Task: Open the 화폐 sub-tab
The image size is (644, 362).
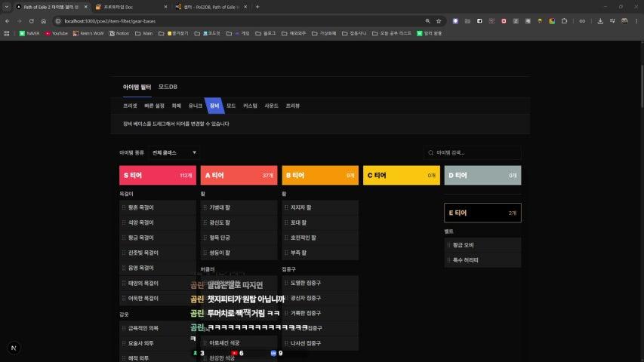Action: [176, 106]
